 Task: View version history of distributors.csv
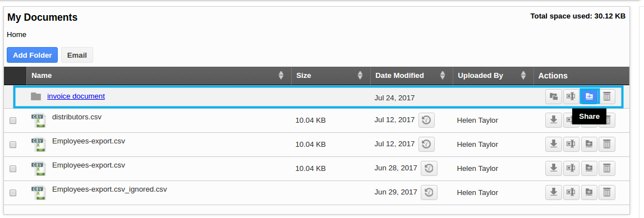coord(426,120)
